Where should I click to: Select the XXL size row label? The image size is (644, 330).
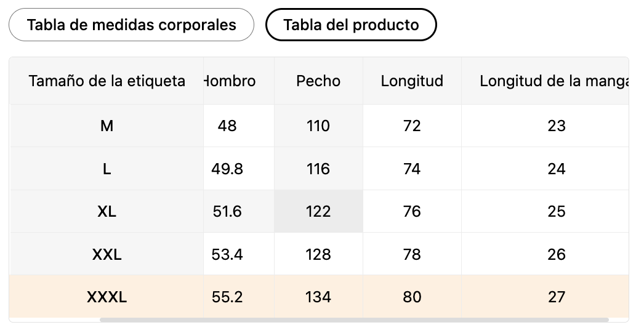(107, 254)
